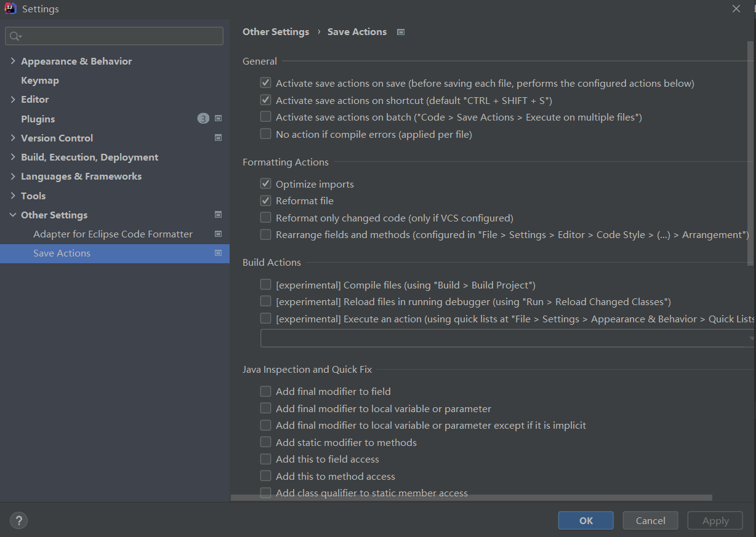
Task: Click the Plugins update count badge
Action: [x=203, y=119]
